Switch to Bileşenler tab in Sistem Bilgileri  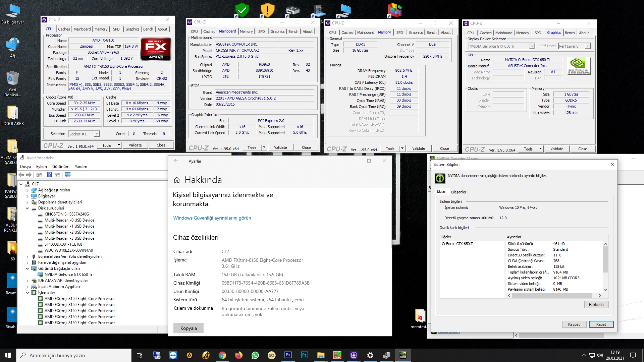pyautogui.click(x=459, y=192)
